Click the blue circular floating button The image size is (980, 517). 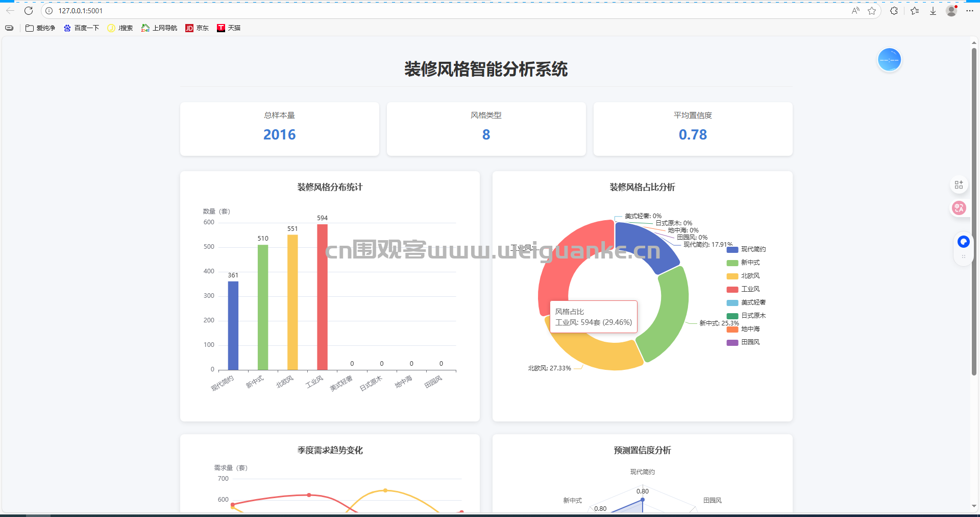889,60
